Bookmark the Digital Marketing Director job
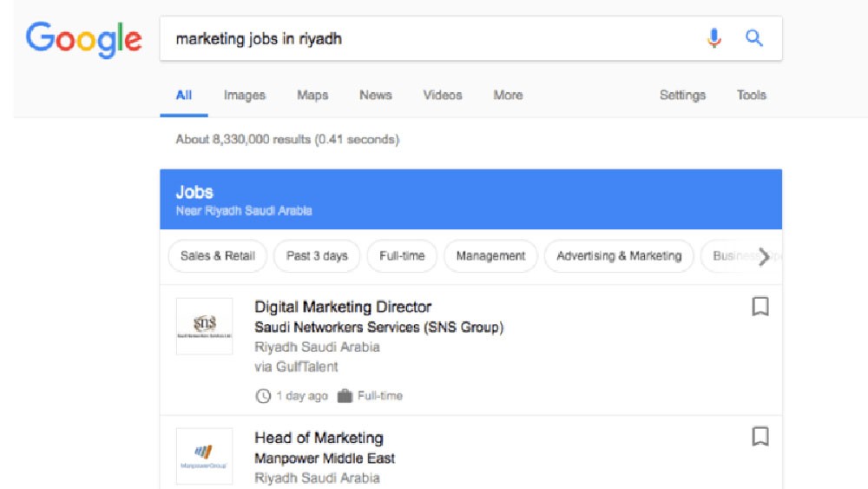The width and height of the screenshot is (868, 489). click(760, 307)
